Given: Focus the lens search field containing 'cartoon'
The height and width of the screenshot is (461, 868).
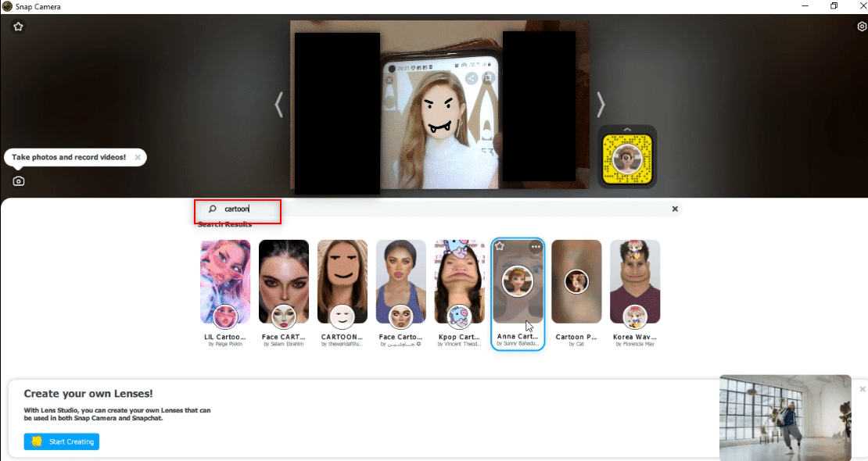Looking at the screenshot, I should (x=437, y=209).
